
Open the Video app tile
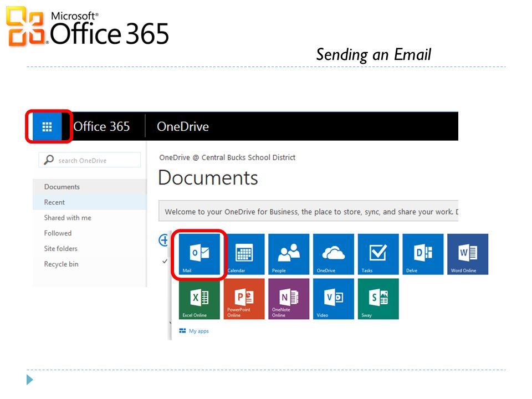[334, 299]
